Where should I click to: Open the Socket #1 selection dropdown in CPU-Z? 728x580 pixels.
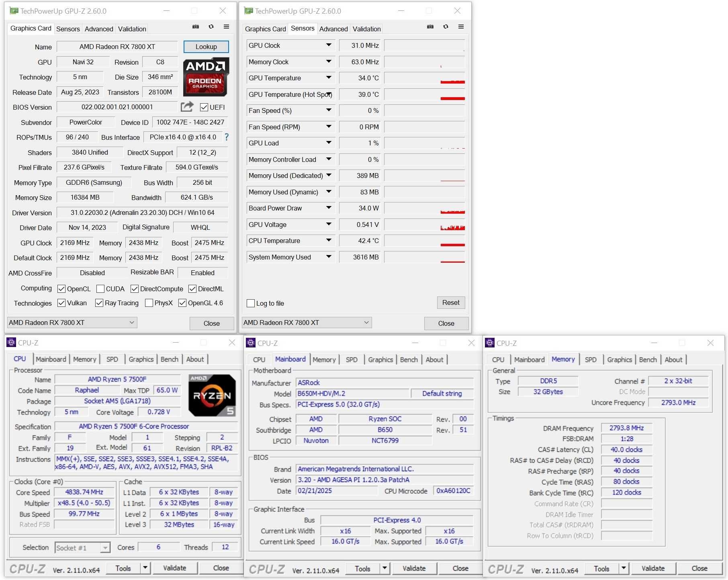(105, 547)
